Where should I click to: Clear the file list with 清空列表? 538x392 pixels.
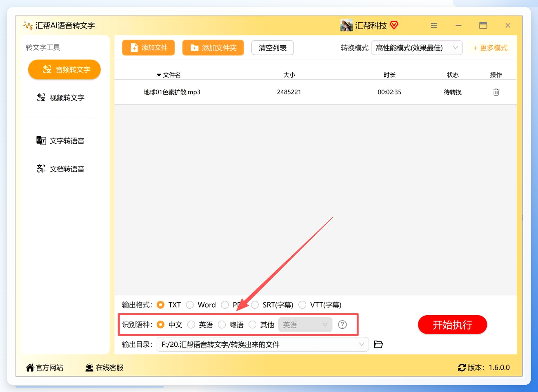273,48
